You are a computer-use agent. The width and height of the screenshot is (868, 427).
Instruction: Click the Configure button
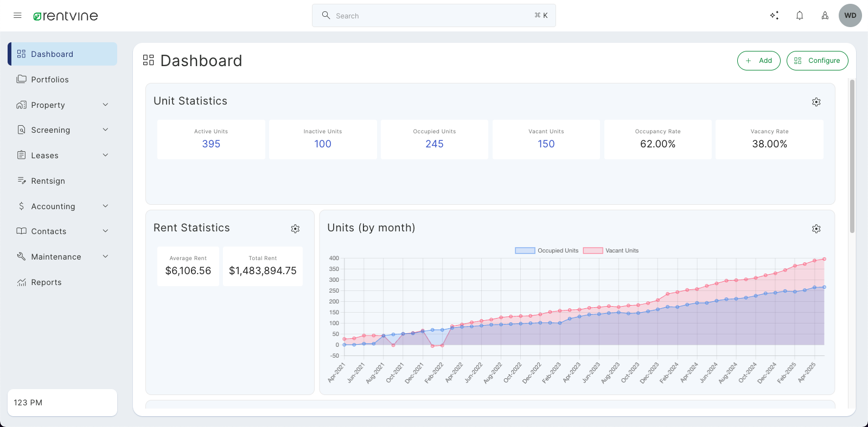[x=817, y=61]
